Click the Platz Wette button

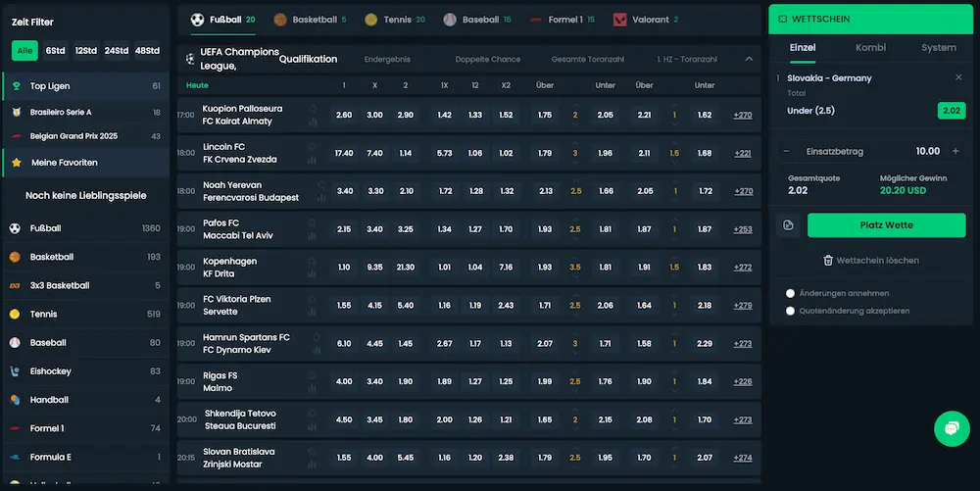tap(886, 225)
